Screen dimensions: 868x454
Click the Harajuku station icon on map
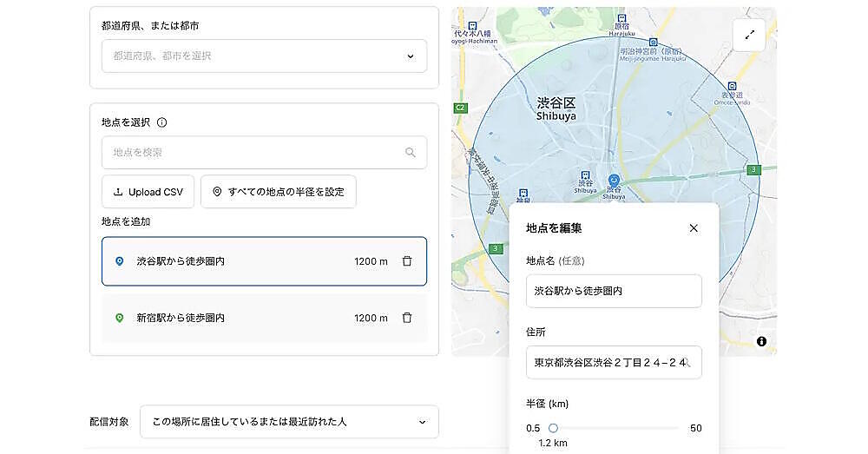(x=621, y=17)
